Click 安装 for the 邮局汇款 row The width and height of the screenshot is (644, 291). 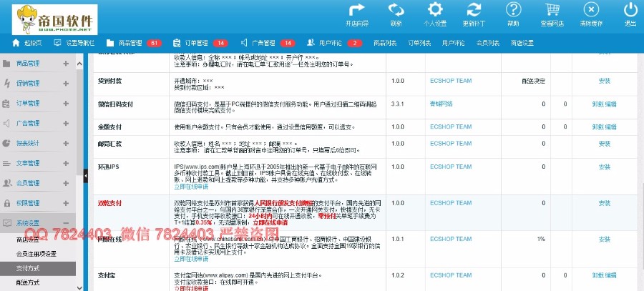click(x=604, y=144)
